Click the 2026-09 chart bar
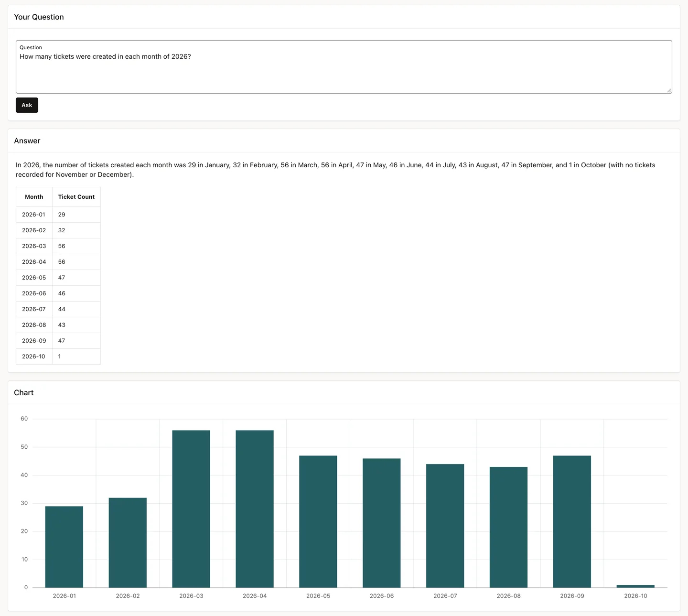Viewport: 688px width, 616px height. coord(572,521)
